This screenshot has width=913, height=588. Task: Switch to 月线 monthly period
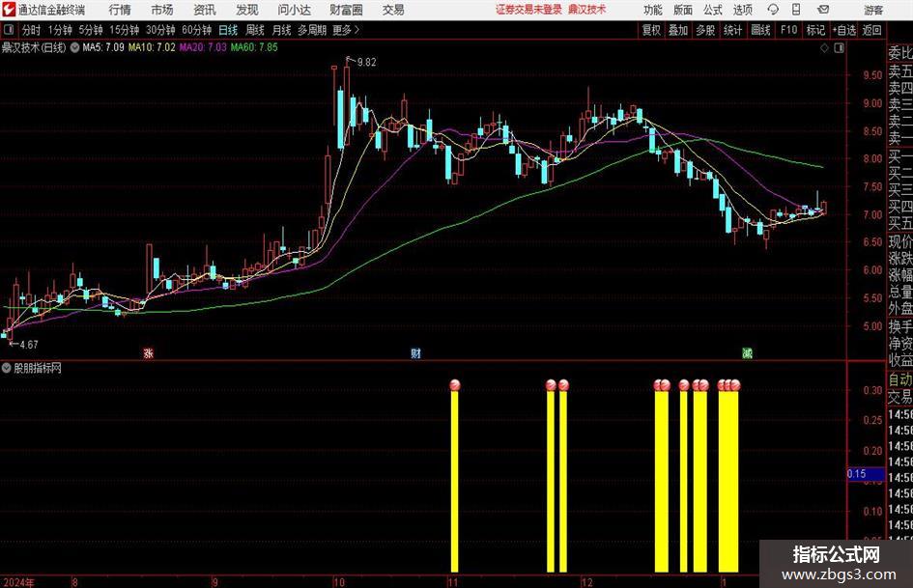point(282,30)
